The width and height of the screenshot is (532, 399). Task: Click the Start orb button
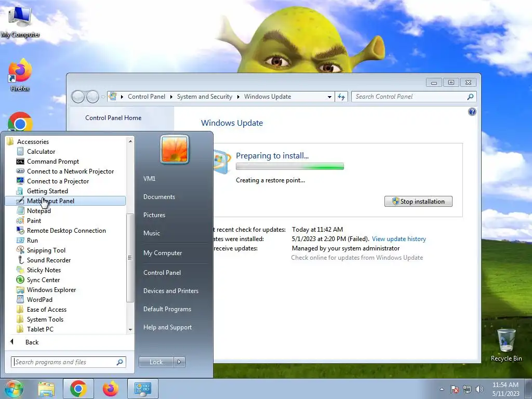coord(14,389)
